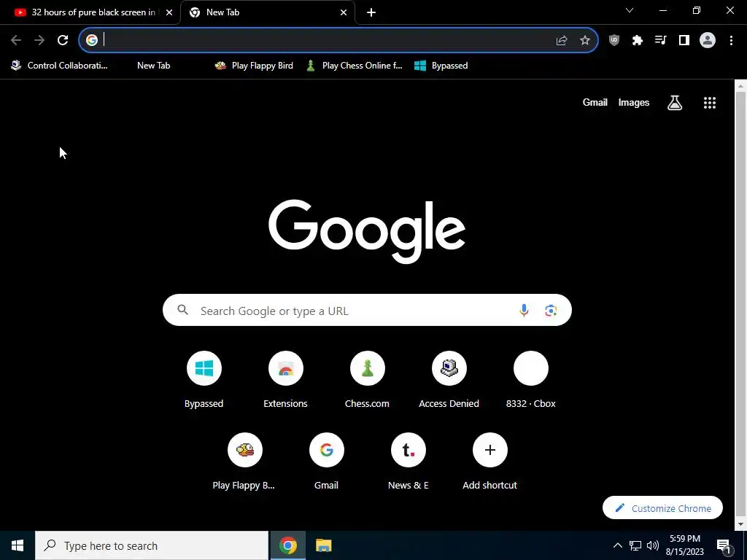
Task: Open the Play Flappy B... shortcut tile
Action: click(x=244, y=462)
